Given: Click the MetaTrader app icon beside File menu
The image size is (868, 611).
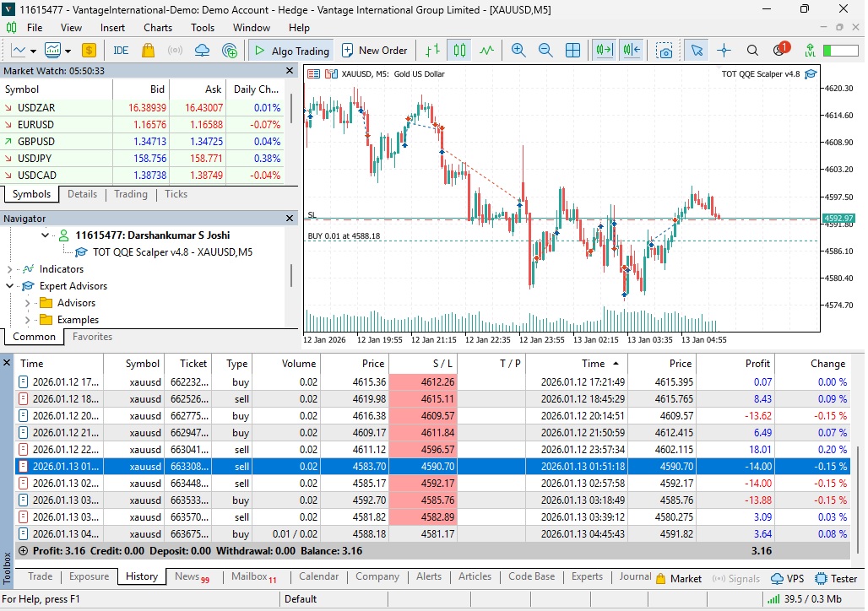Looking at the screenshot, I should [11, 27].
